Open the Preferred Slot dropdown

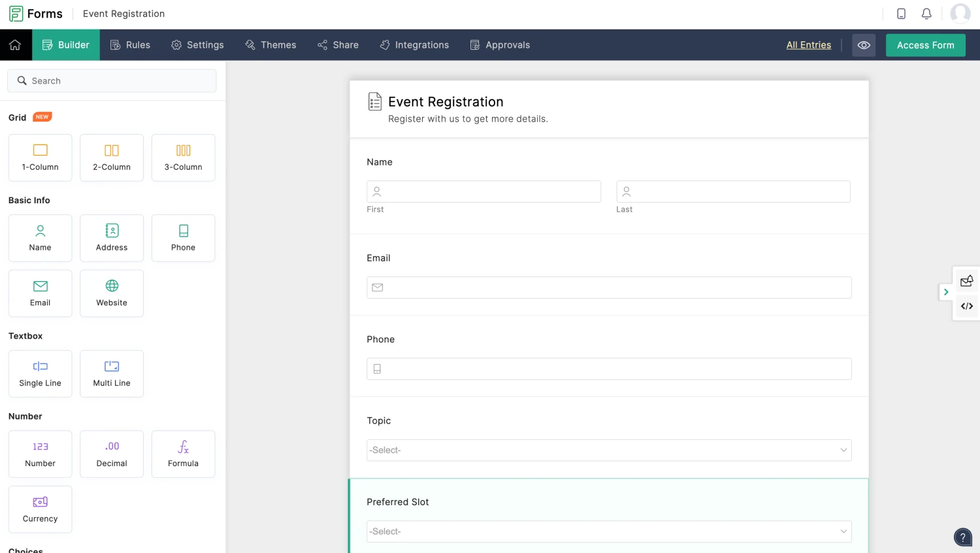(x=609, y=531)
